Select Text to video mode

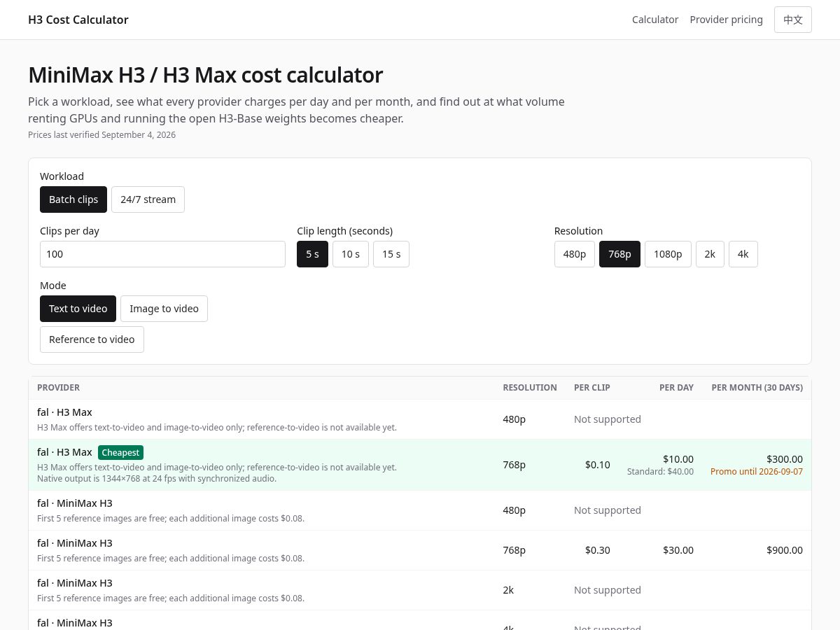(x=78, y=309)
